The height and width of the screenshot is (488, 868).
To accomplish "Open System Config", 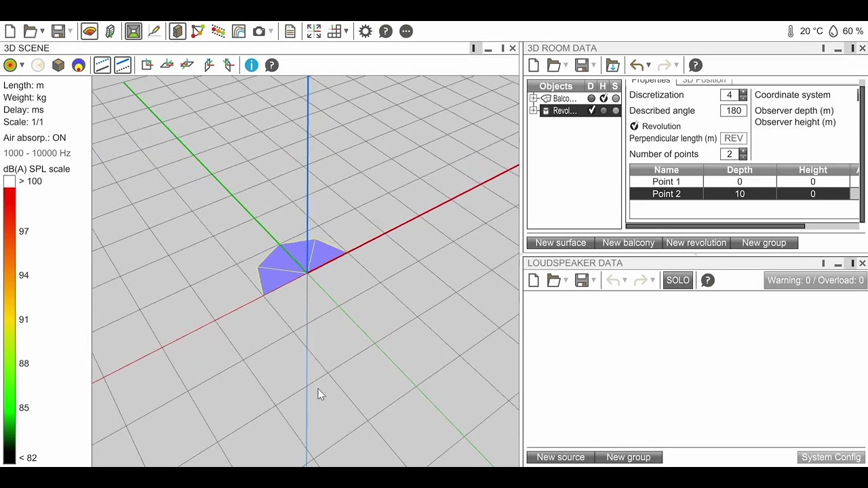I will click(x=831, y=457).
